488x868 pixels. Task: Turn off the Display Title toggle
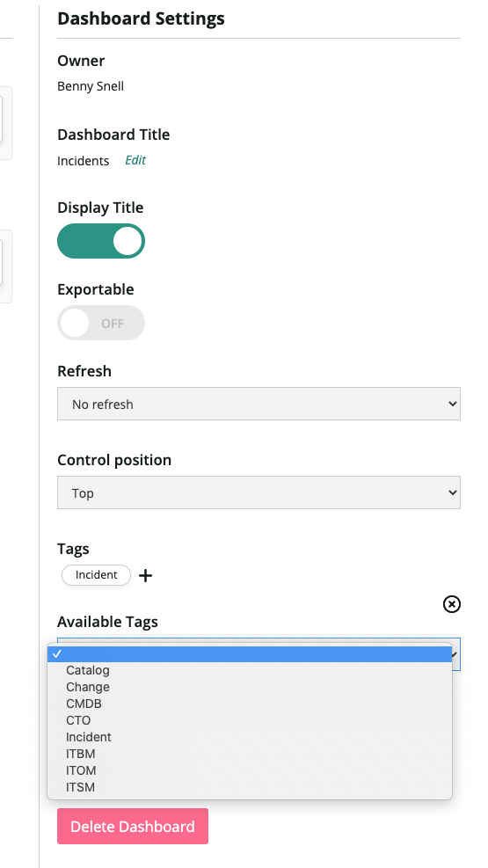[x=101, y=241]
